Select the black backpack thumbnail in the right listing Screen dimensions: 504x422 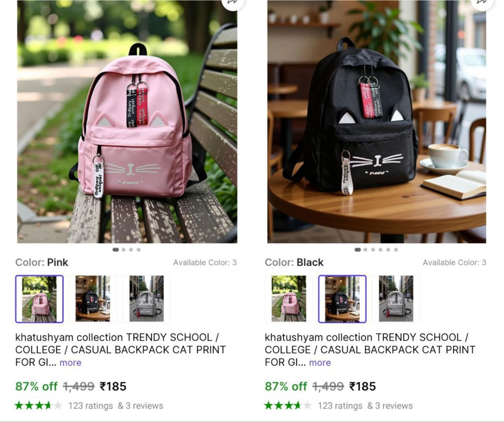tap(342, 299)
